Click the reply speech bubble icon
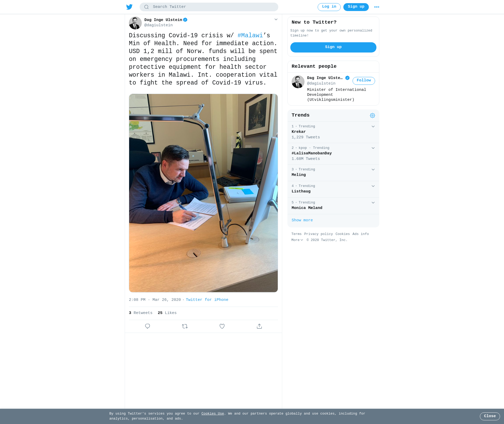 click(148, 326)
